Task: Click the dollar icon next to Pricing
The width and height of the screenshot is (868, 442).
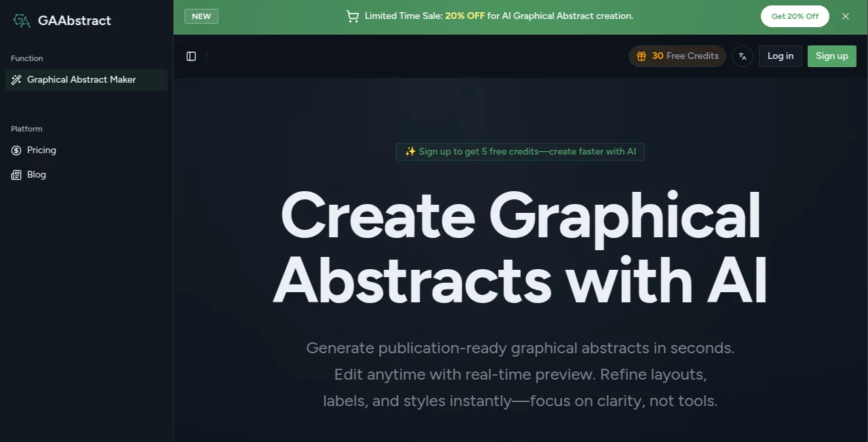Action: point(16,150)
